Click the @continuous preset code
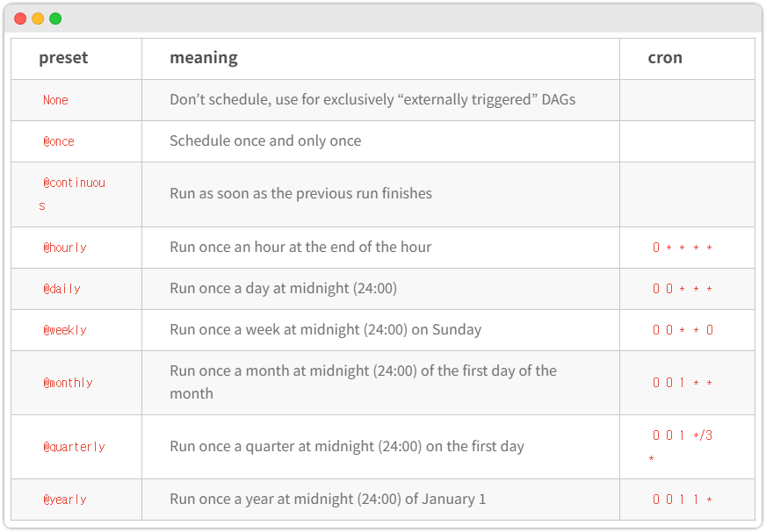 74,183
